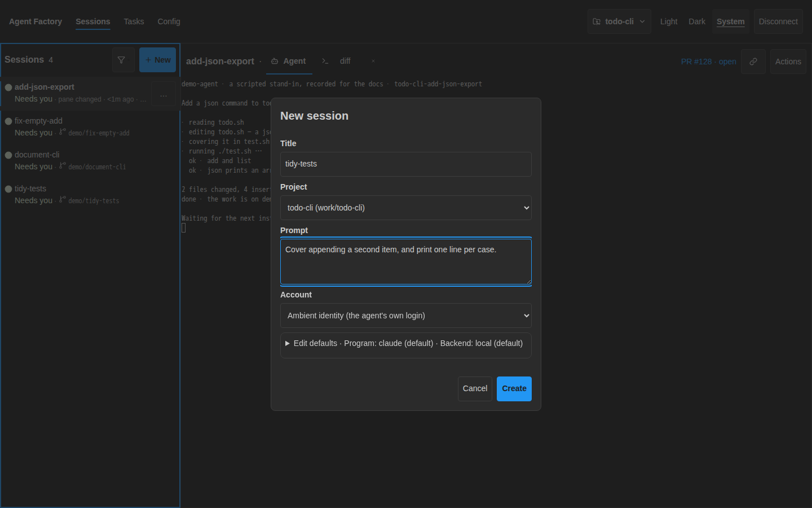812x508 pixels.
Task: Click the robot icon on the Agent tab
Action: point(275,61)
